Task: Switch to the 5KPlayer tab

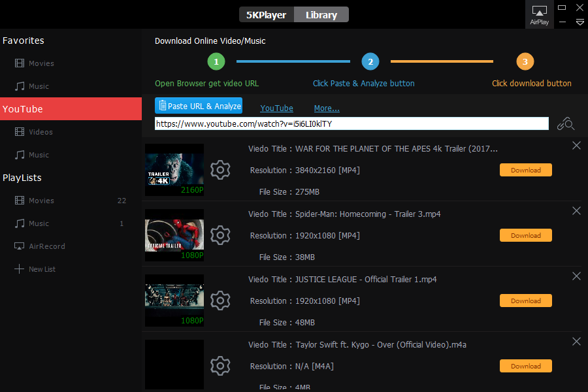Action: click(x=267, y=14)
